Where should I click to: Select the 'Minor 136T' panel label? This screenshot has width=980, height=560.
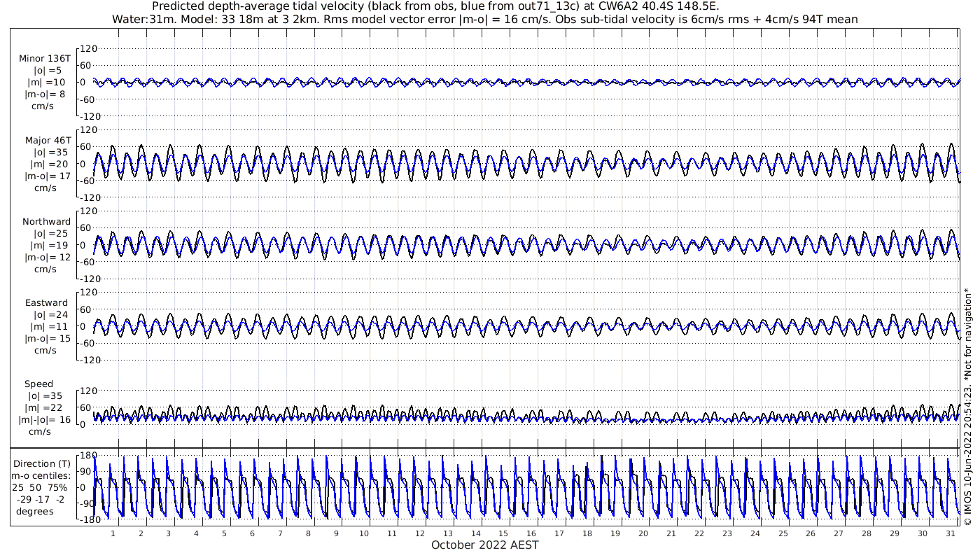45,59
